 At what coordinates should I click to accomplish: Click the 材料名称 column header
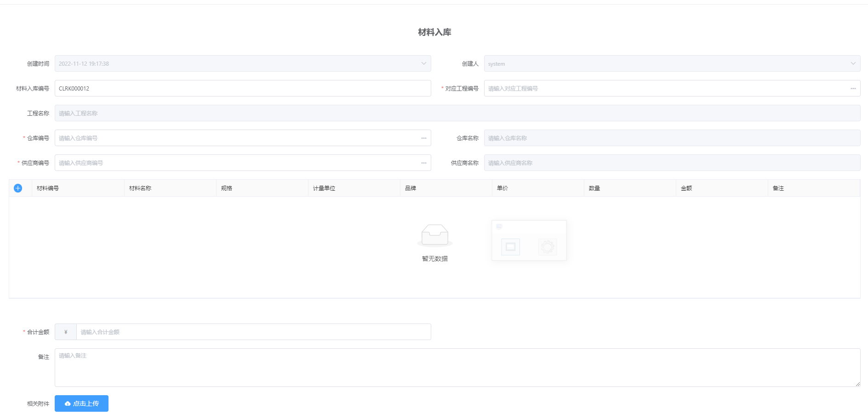coord(170,188)
